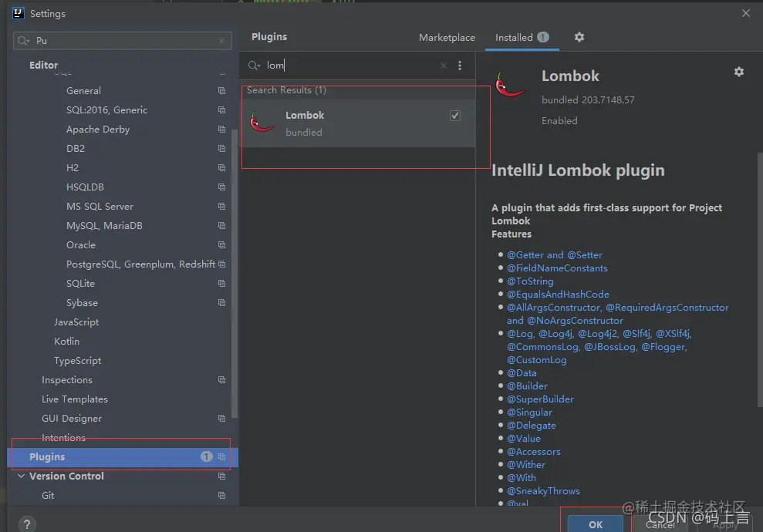Viewport: 763px width, 532px height.
Task: Select the Intentions settings item
Action: [63, 438]
